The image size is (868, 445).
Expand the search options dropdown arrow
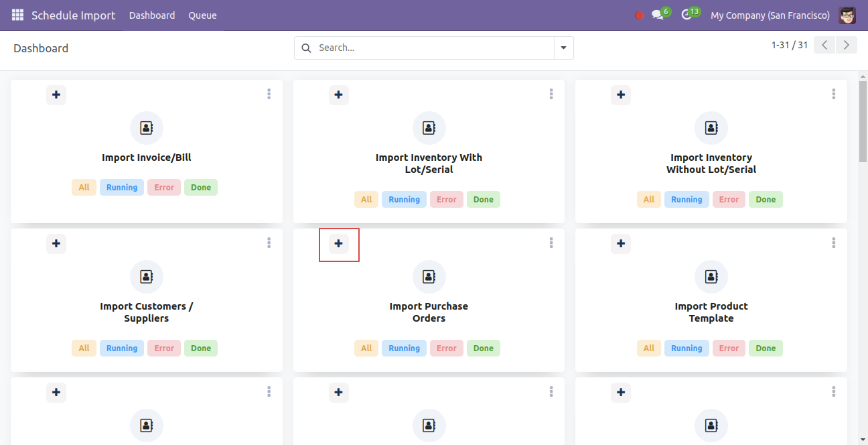tap(563, 48)
